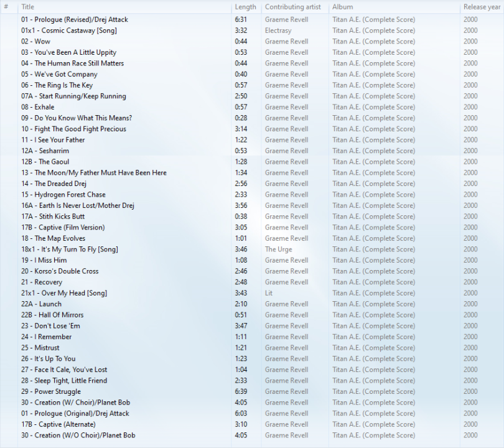Click the length '3:10' of Captive (Alternate)
The width and height of the screenshot is (504, 448).
tap(241, 424)
